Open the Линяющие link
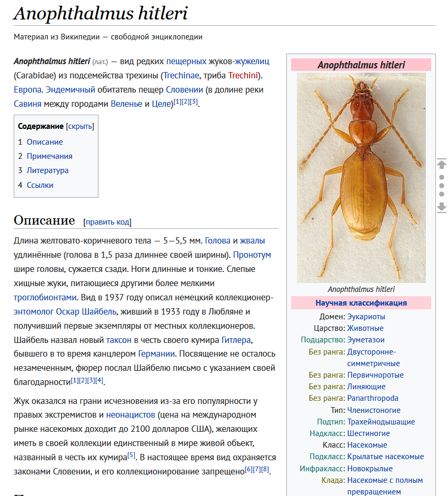Screen dimensions: 448x496 (x=366, y=387)
